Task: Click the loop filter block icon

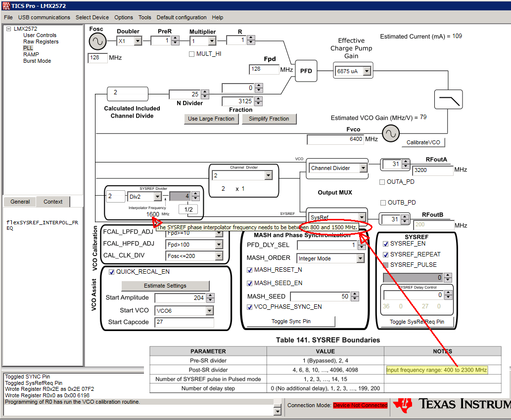Action: click(449, 99)
